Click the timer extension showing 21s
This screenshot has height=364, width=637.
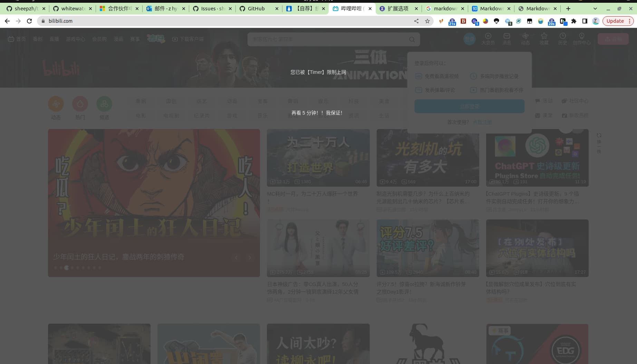452,22
